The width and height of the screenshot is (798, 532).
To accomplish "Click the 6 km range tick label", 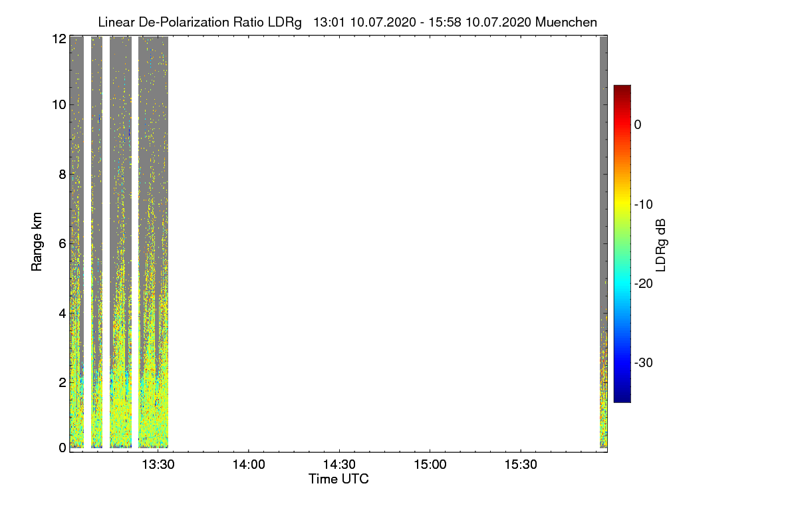I will 63,243.
